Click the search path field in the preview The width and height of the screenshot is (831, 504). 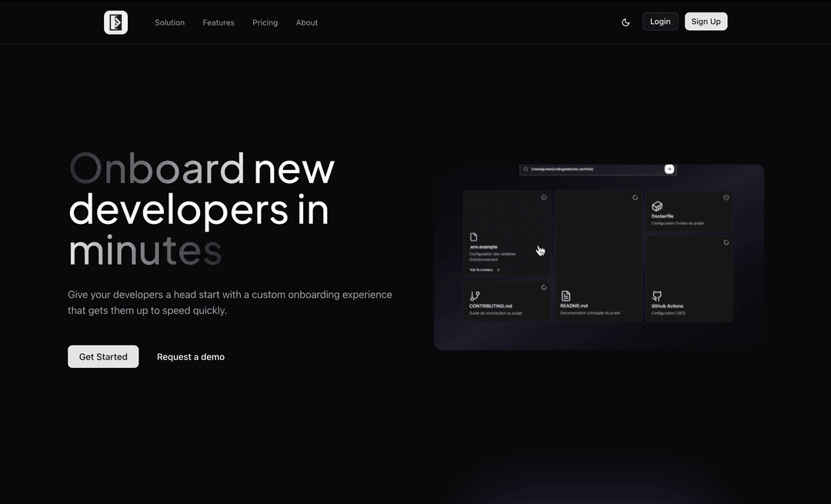(596, 169)
